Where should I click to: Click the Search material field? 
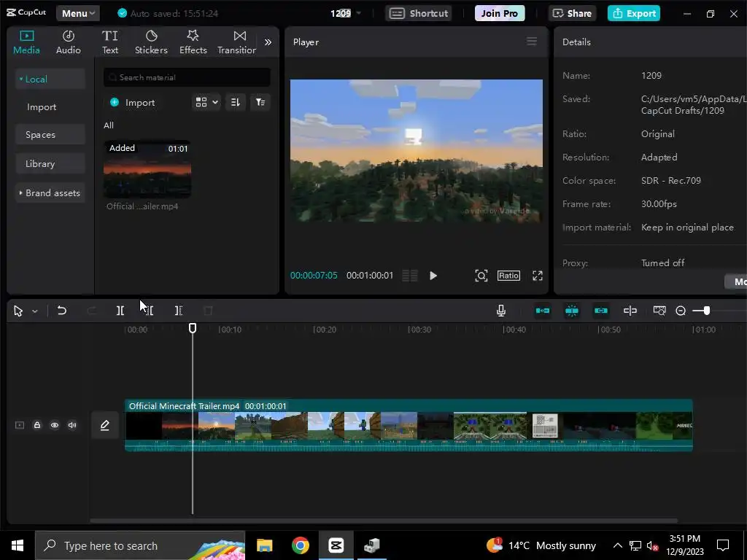(187, 77)
